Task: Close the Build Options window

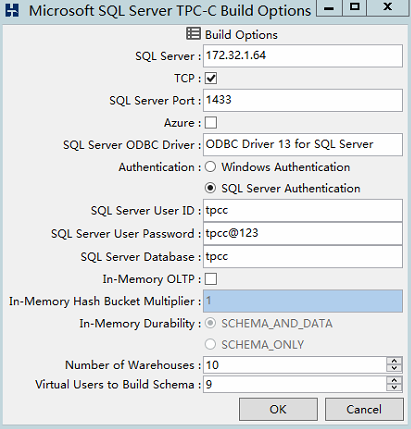Action: [388, 8]
